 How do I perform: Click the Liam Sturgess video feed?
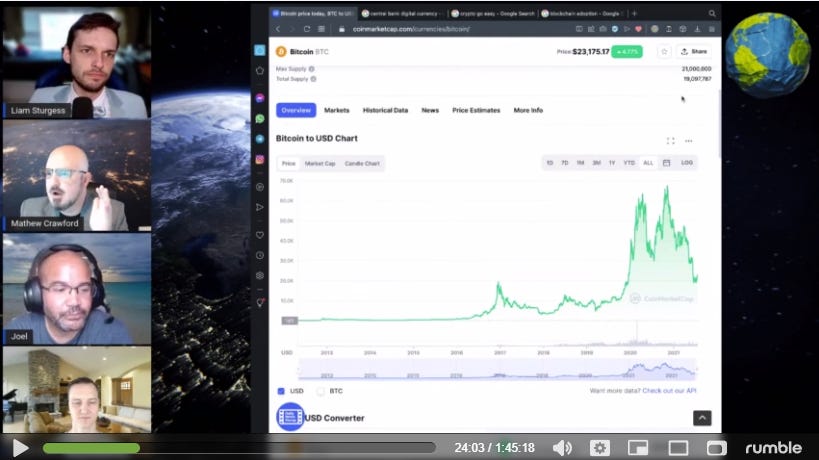pos(77,62)
